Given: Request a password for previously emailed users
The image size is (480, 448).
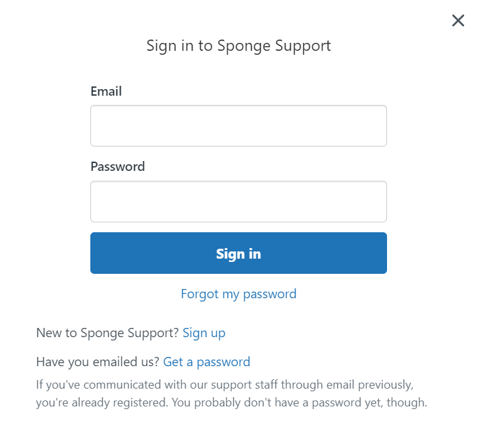Looking at the screenshot, I should (x=206, y=362).
